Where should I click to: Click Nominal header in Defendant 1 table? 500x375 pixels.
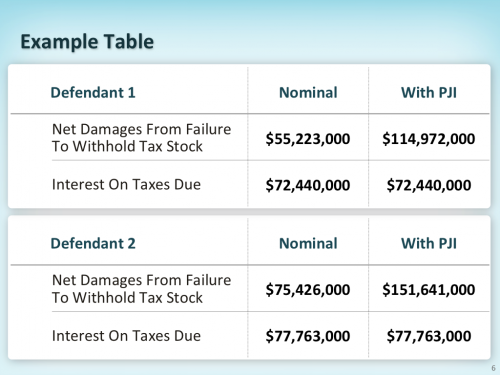tap(308, 92)
